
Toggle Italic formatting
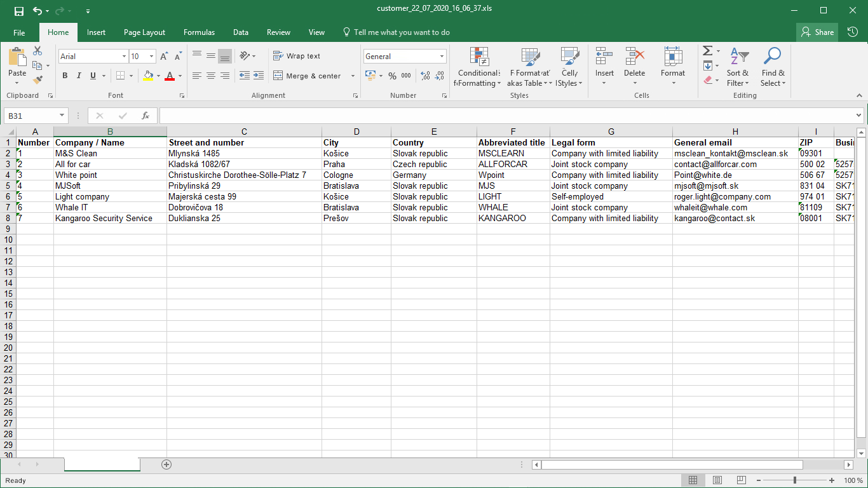(79, 76)
